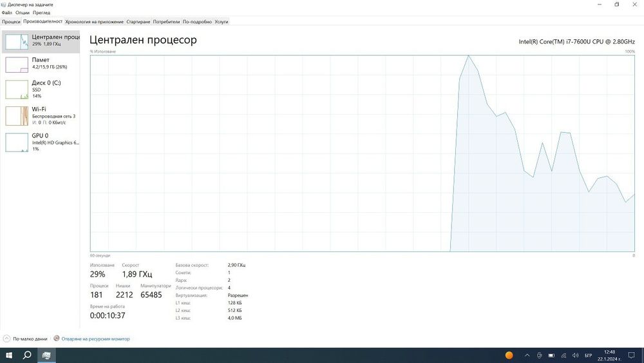This screenshot has width=644, height=363.
Task: Click the resource monitor icon
Action: coord(57,338)
